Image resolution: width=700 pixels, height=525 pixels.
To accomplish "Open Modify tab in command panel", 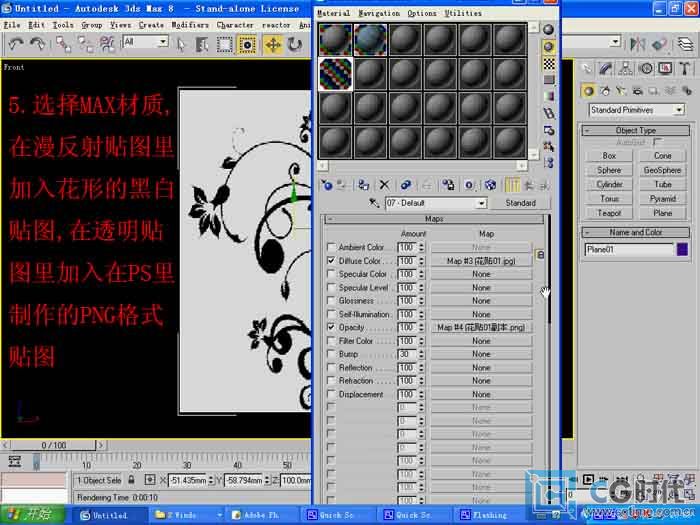I will pyautogui.click(x=606, y=68).
